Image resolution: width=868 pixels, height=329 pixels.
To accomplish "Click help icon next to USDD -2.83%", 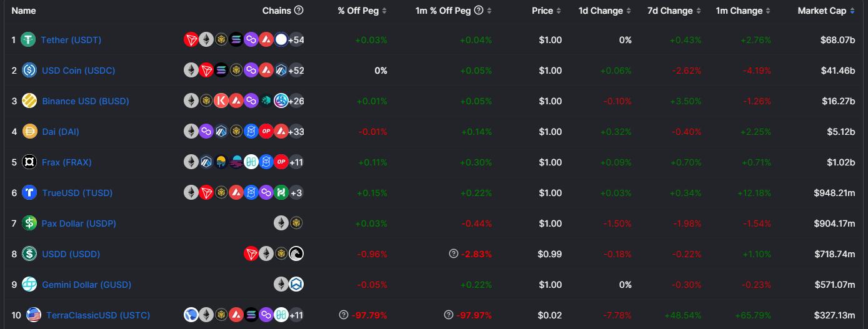I will [x=454, y=254].
